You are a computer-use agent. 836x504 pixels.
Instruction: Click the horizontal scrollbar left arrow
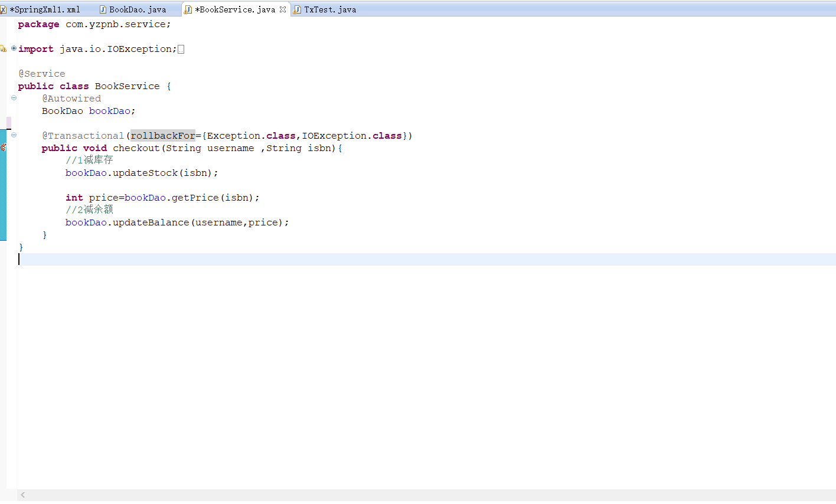tap(22, 495)
